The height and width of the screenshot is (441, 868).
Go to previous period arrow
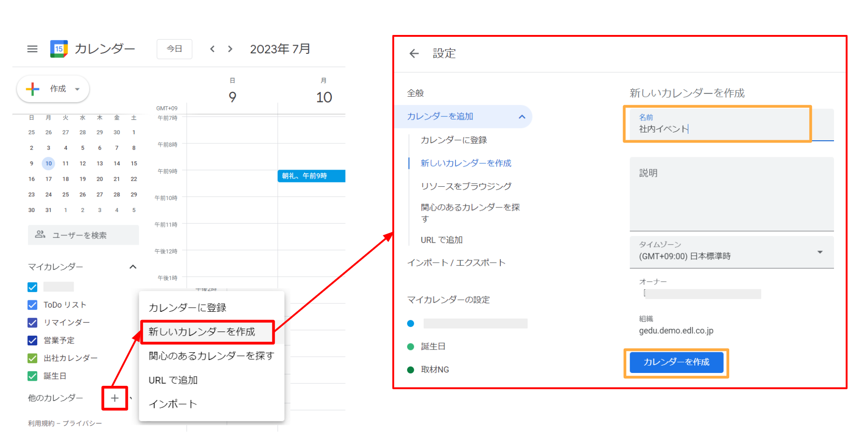tap(212, 49)
